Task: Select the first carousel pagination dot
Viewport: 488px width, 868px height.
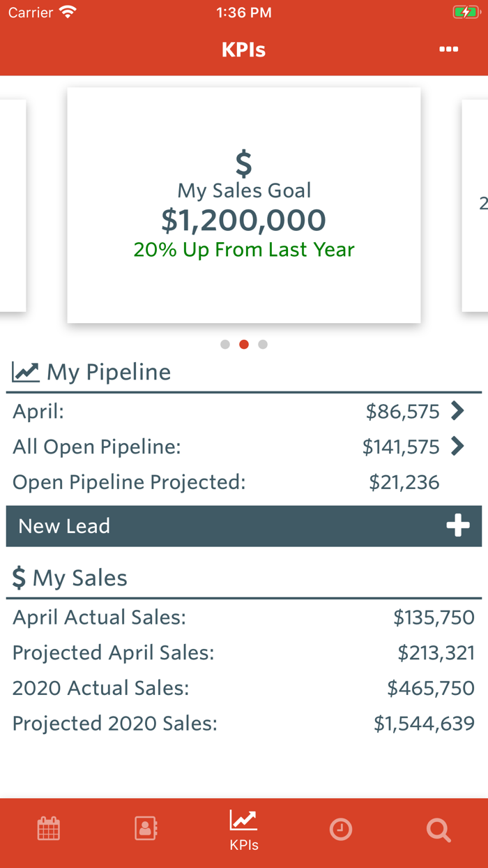Action: 225,344
